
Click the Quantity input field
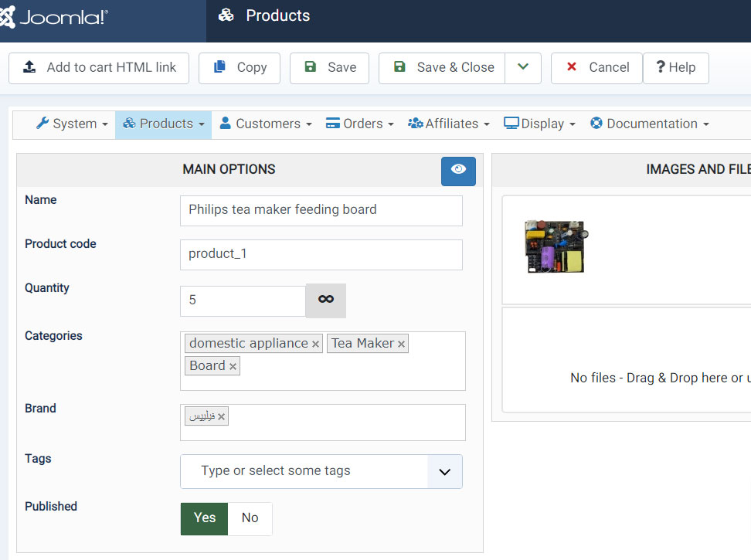tap(243, 301)
